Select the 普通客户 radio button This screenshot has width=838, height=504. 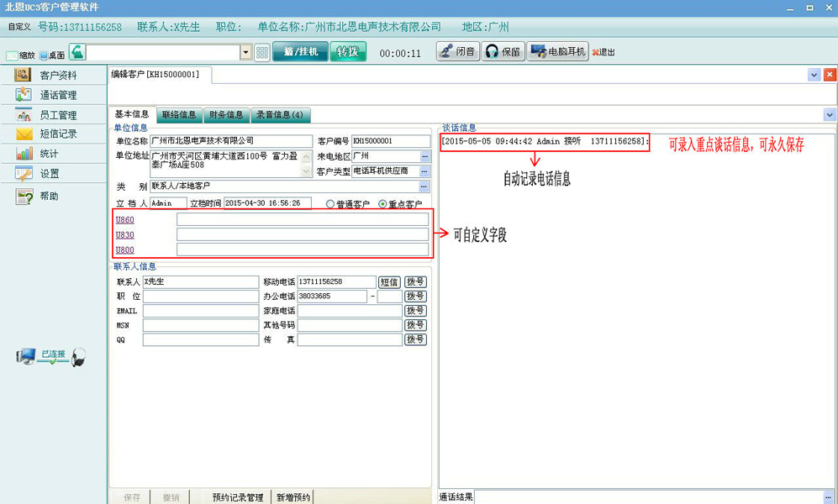[330, 204]
